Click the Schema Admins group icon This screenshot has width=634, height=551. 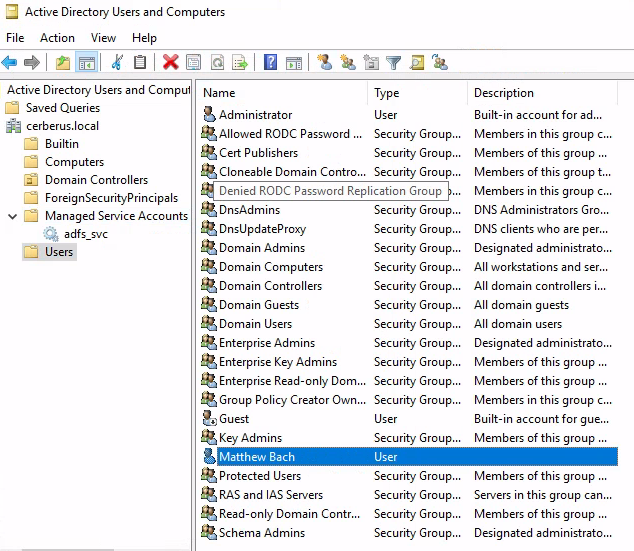[x=209, y=532]
